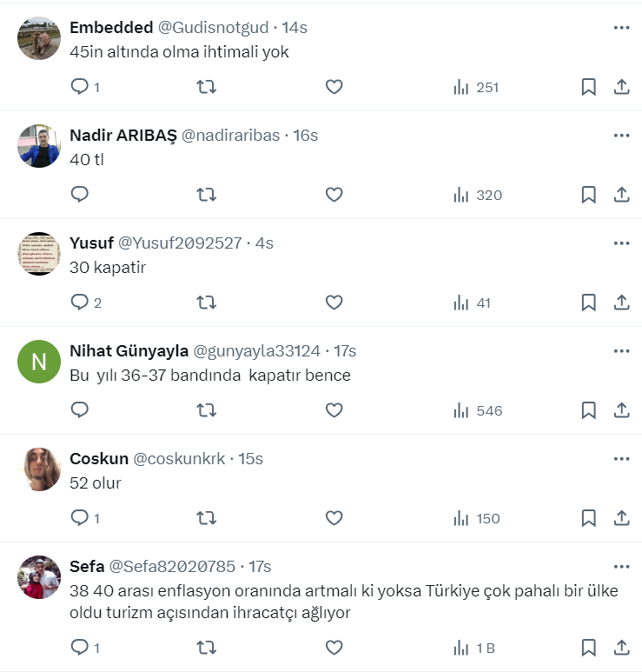Like Yusuf's "30 kapatir" tweet
This screenshot has height=672, width=642.
pos(334,303)
